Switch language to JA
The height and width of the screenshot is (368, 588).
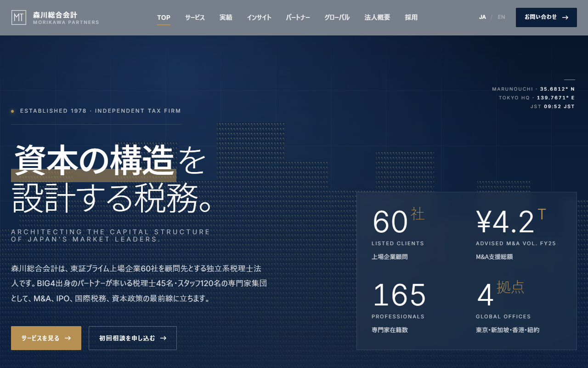(x=482, y=17)
